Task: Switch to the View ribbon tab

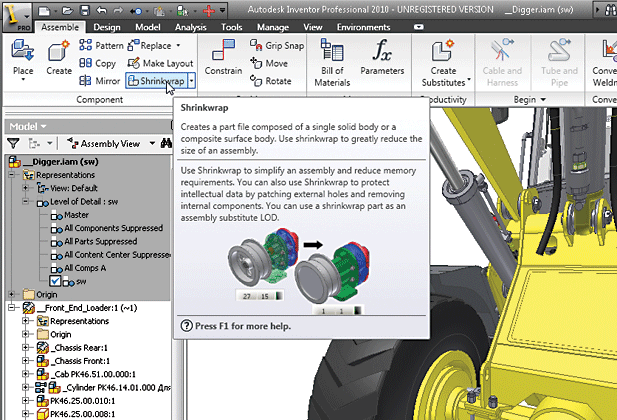Action: [313, 27]
